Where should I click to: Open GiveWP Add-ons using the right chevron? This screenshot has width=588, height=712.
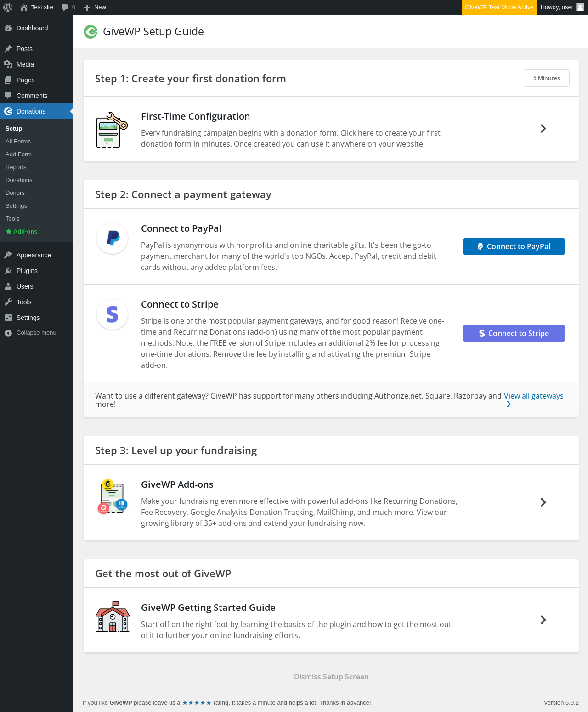(x=543, y=502)
